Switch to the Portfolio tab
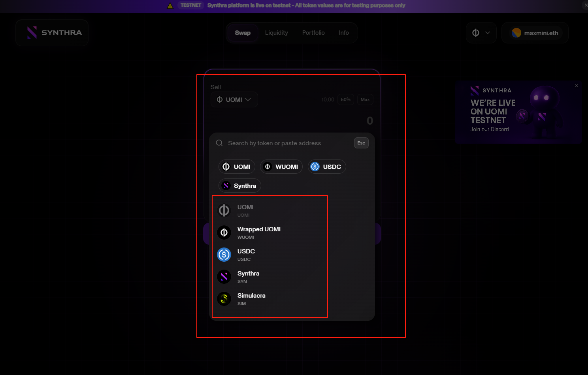This screenshot has width=588, height=375. [313, 33]
